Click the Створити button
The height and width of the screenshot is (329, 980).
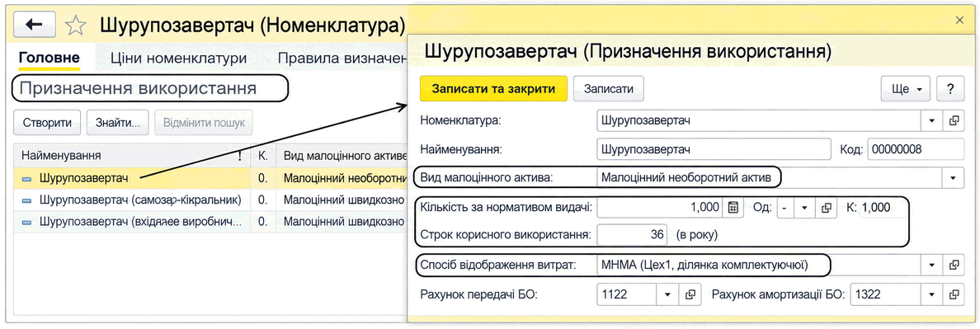[48, 122]
